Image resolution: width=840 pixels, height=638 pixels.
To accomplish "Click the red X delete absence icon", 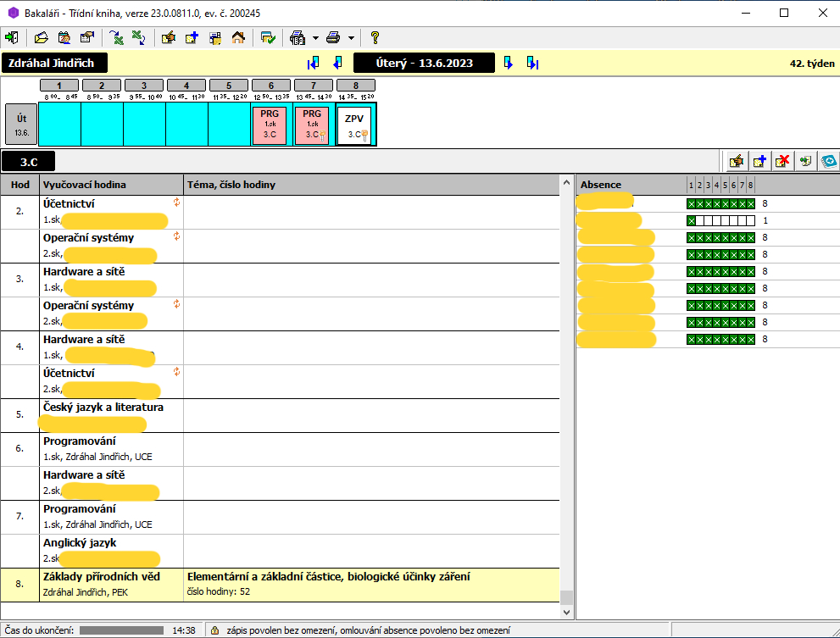I will coord(782,161).
